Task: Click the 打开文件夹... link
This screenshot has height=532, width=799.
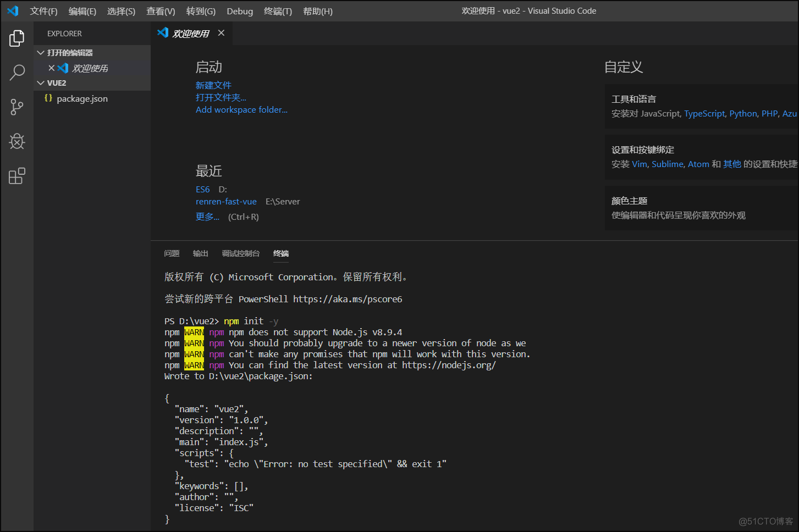Action: (x=221, y=97)
